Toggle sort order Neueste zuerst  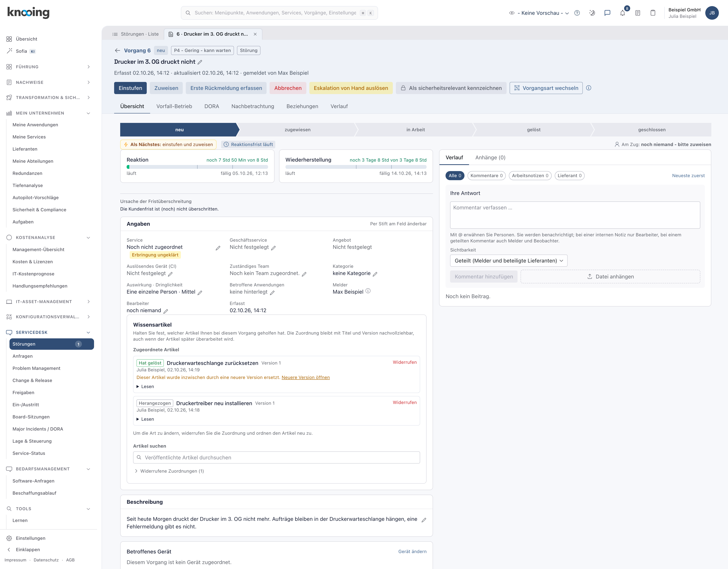[x=688, y=175]
